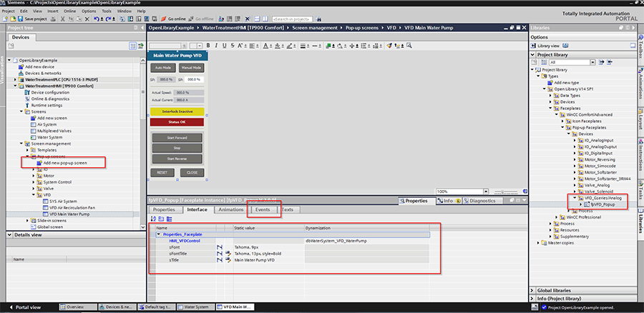Click the font color 'A' icon
Viewport: 644px width, 313px height.
265,46
